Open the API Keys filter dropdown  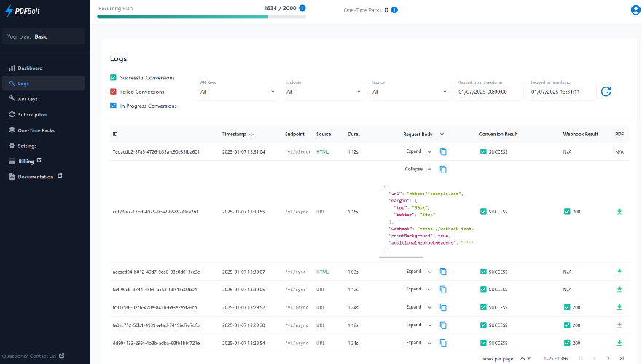pyautogui.click(x=237, y=92)
